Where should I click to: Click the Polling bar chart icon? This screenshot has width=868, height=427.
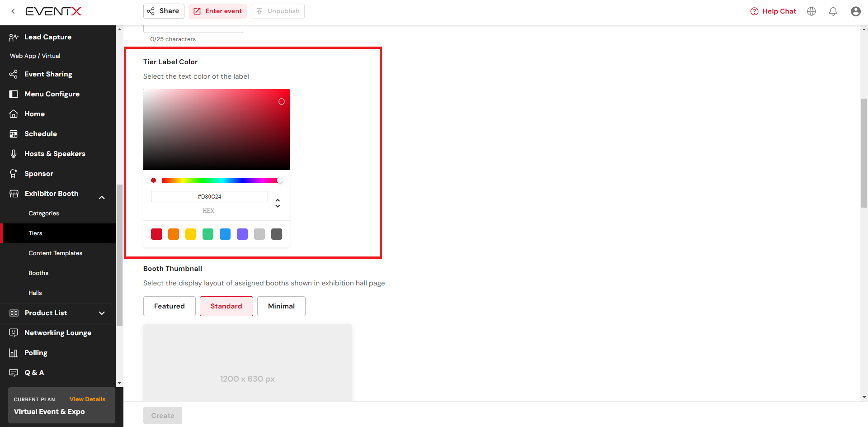point(14,353)
